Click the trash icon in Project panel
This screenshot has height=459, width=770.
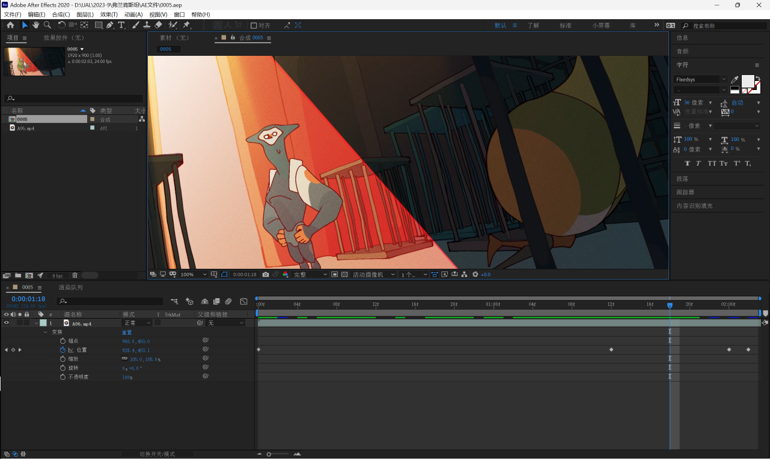pos(75,275)
